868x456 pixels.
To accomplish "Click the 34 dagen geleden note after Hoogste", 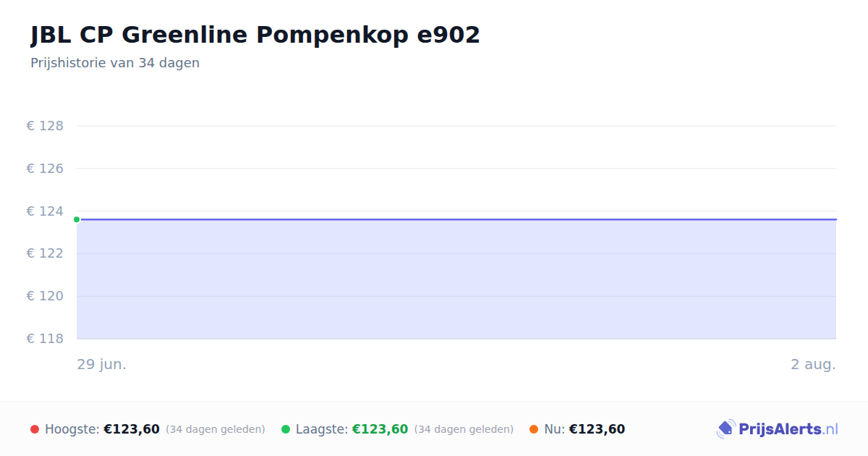I will [x=216, y=429].
